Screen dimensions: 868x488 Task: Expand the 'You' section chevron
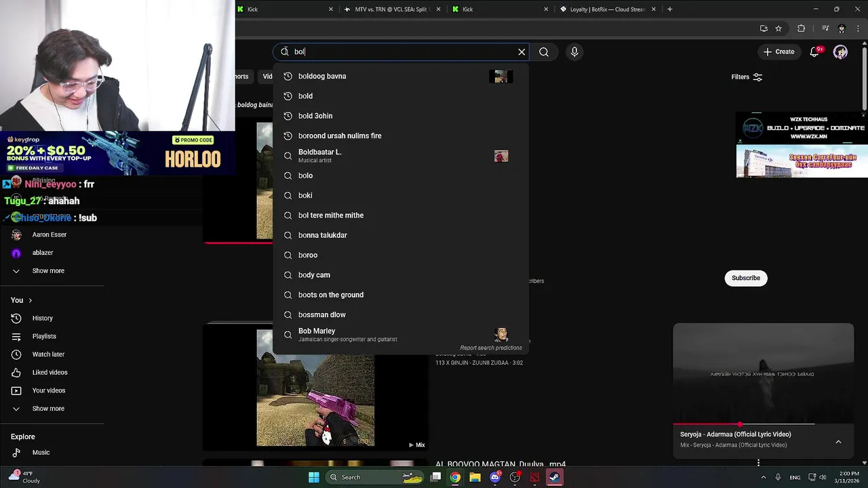(x=30, y=300)
